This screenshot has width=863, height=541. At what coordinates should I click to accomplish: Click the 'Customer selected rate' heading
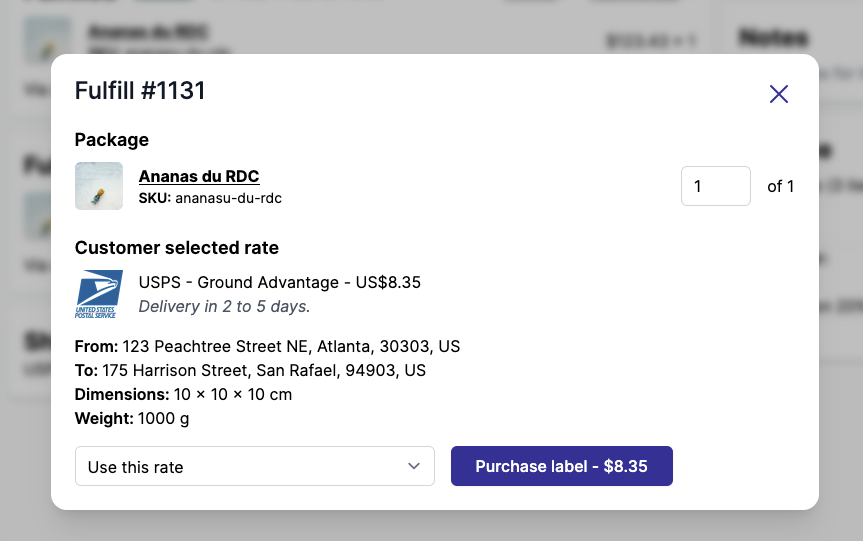coord(176,248)
